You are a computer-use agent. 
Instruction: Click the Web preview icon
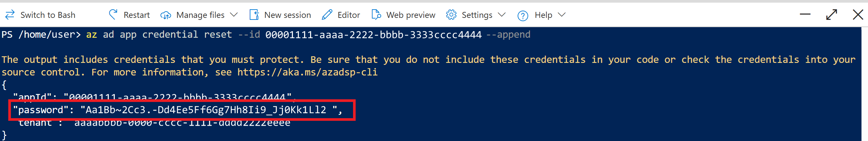[376, 15]
